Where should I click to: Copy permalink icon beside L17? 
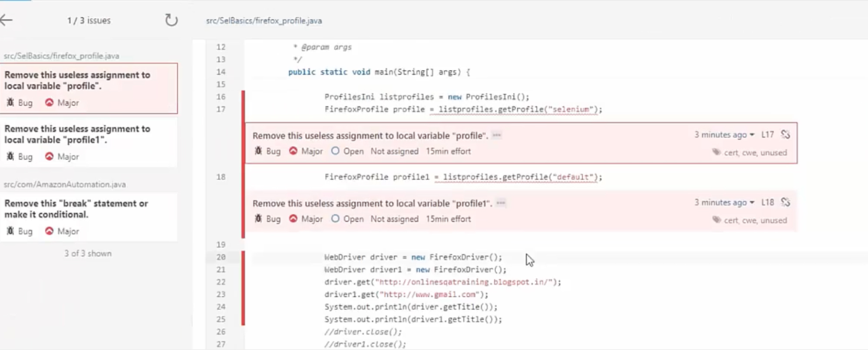tap(785, 135)
